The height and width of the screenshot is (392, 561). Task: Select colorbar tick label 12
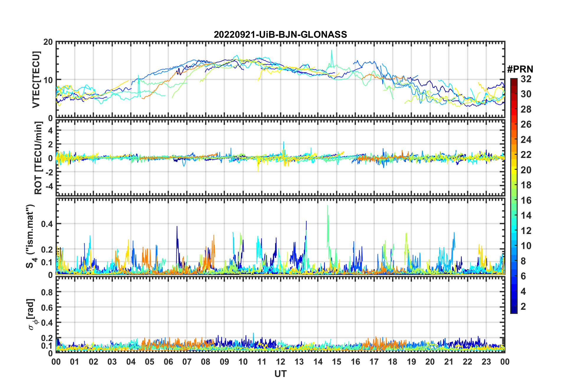click(x=526, y=231)
